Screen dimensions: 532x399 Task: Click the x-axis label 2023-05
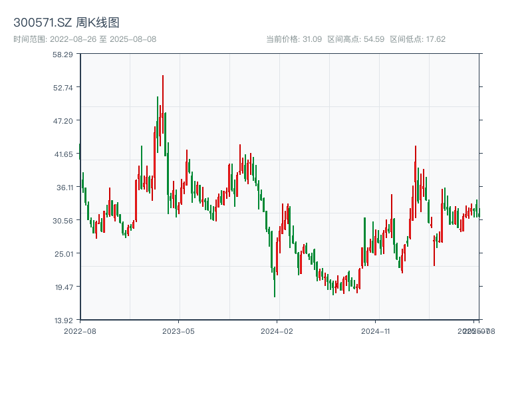click(178, 331)
